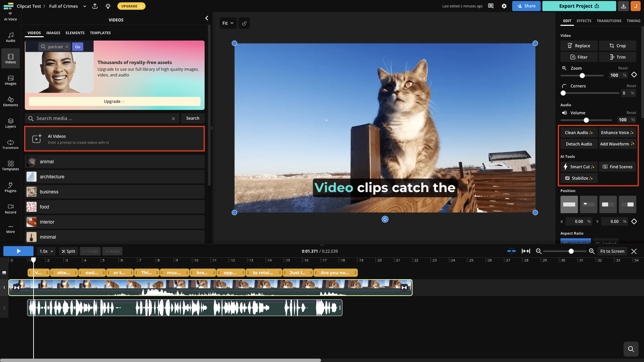Open the playback speed 1.0x dropdown
This screenshot has height=362, width=644.
coord(46,251)
